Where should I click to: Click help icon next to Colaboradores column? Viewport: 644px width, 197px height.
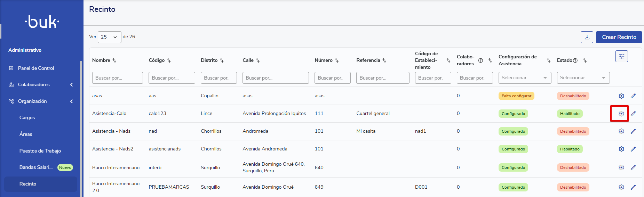[480, 60]
